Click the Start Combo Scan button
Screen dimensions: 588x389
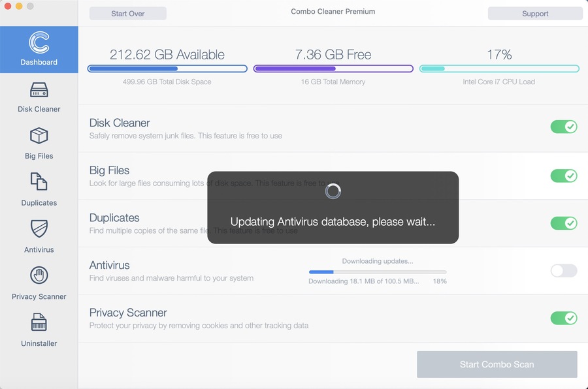pyautogui.click(x=497, y=364)
